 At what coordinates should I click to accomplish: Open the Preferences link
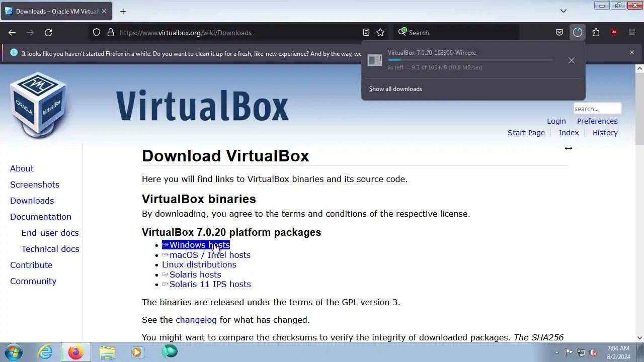pyautogui.click(x=597, y=121)
